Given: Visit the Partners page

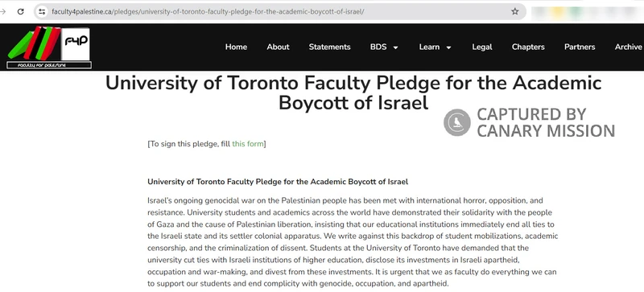Looking at the screenshot, I should (x=580, y=47).
